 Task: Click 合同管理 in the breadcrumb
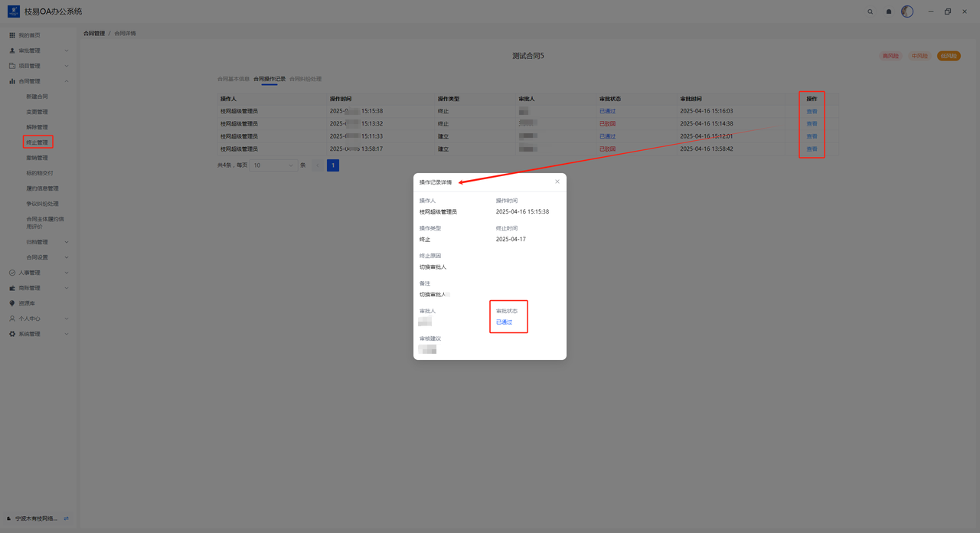pyautogui.click(x=94, y=34)
